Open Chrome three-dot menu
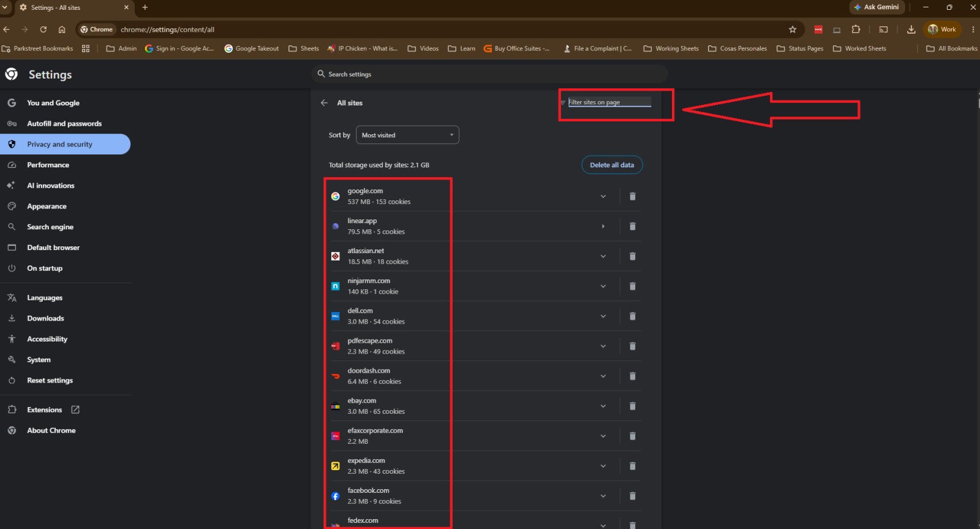 [973, 29]
